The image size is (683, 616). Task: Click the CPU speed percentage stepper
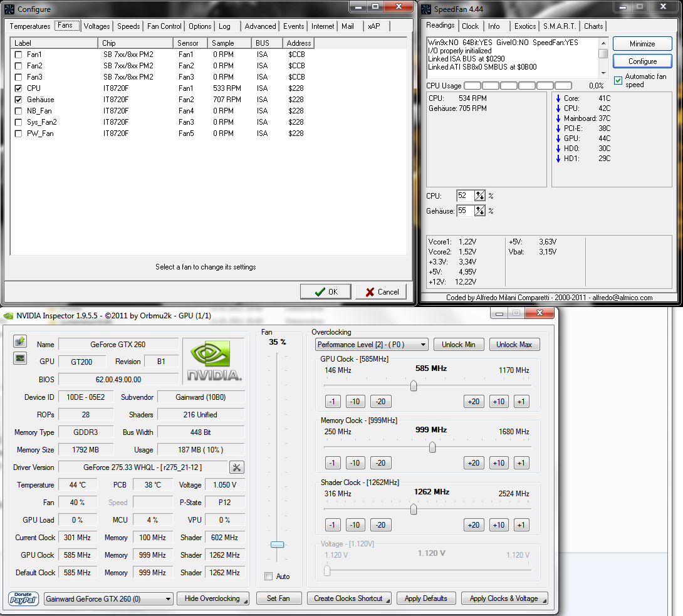(x=479, y=196)
